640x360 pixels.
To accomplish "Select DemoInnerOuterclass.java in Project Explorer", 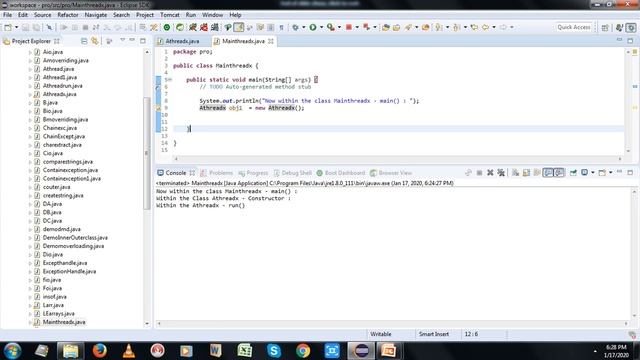I will pos(75,238).
